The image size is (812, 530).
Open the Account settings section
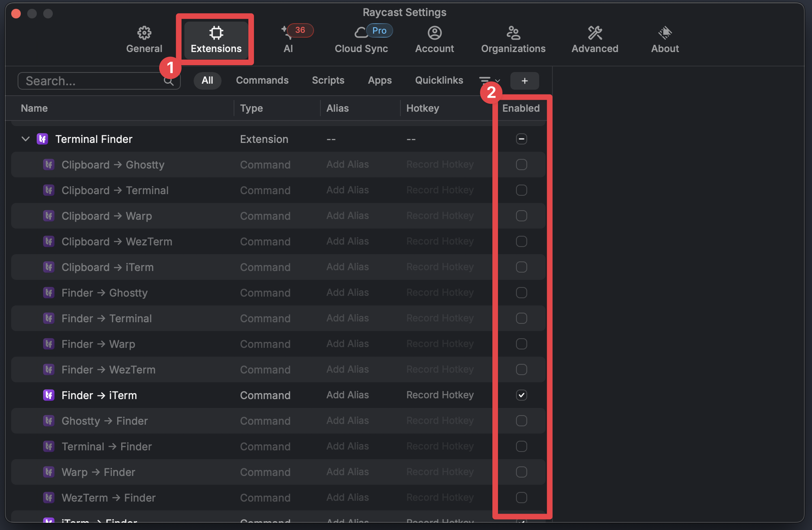[x=434, y=39]
